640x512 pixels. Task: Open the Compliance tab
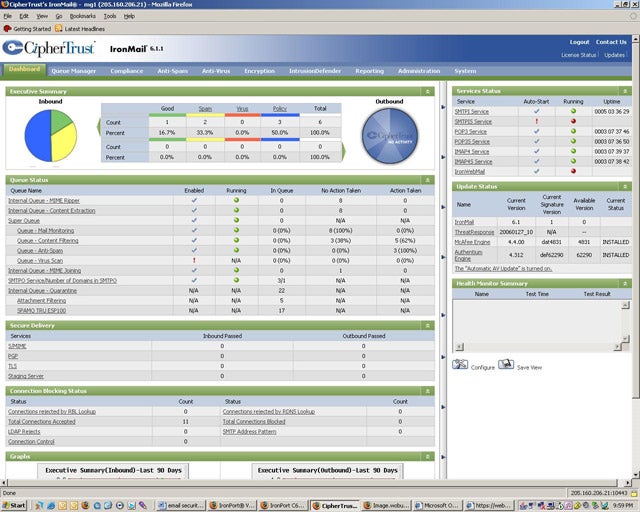point(127,71)
